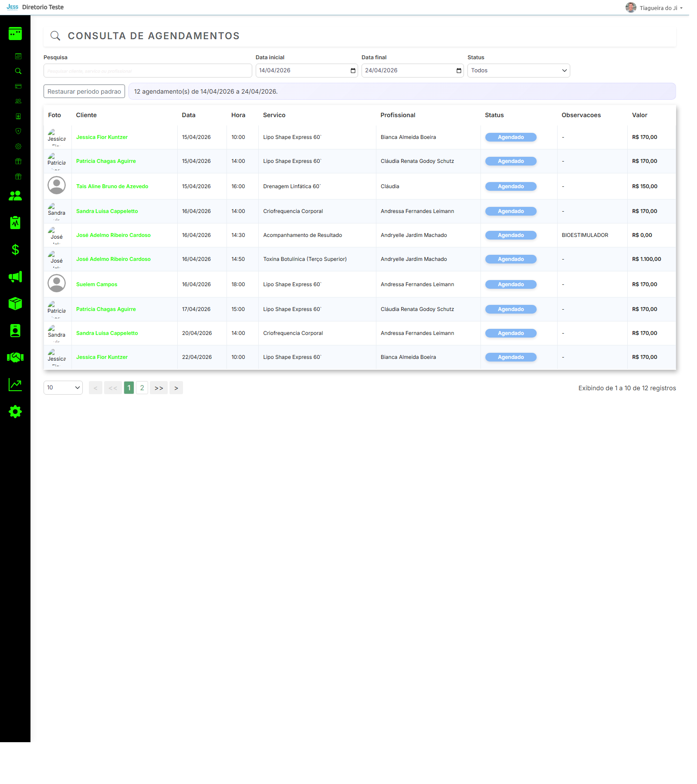Click the small calendar icon in sidebar

click(18, 56)
